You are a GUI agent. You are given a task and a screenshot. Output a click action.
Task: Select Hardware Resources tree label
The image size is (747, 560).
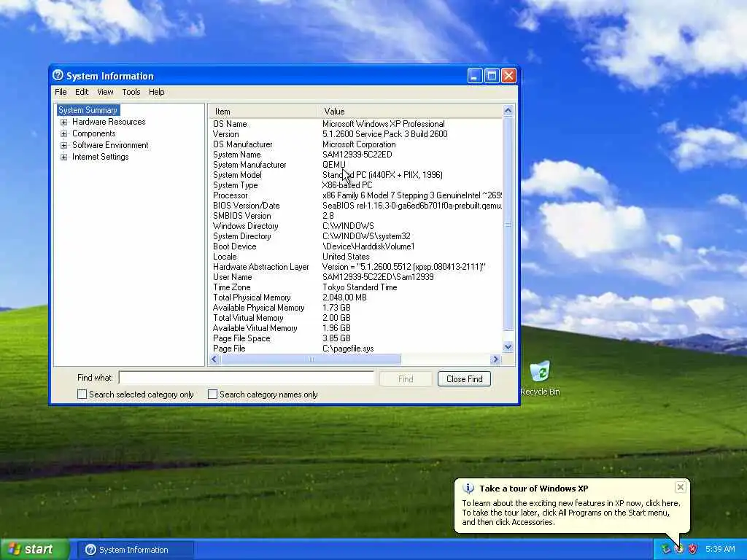click(109, 122)
